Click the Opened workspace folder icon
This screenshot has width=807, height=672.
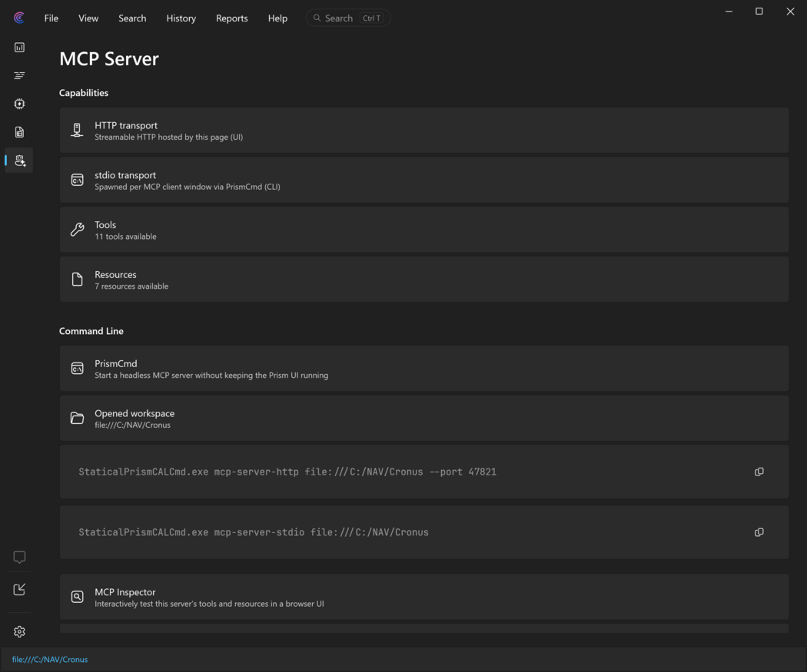pos(77,418)
